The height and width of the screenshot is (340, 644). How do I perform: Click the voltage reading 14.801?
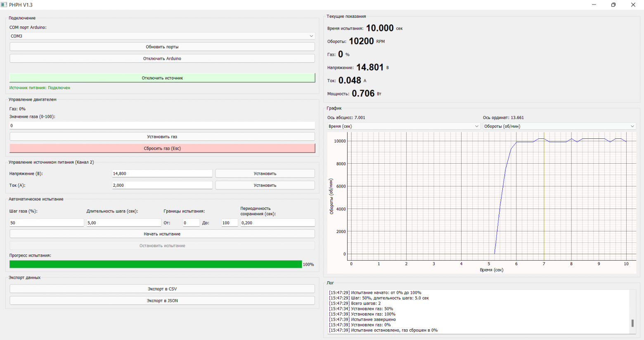pos(370,67)
